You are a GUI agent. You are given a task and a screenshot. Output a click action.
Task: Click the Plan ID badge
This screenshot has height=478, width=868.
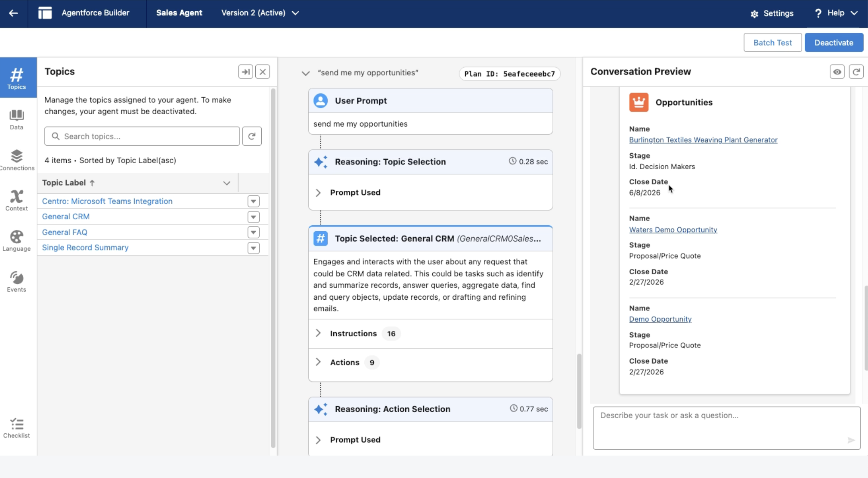coord(509,74)
